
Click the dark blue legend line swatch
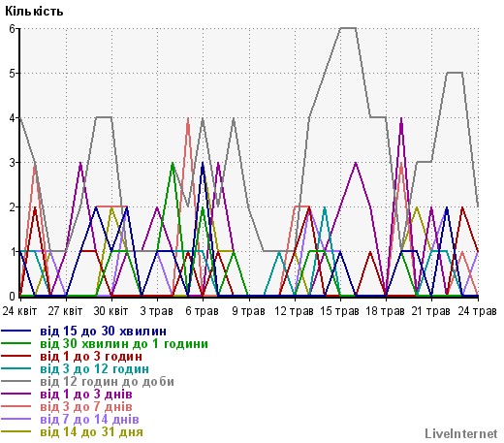click(x=16, y=331)
